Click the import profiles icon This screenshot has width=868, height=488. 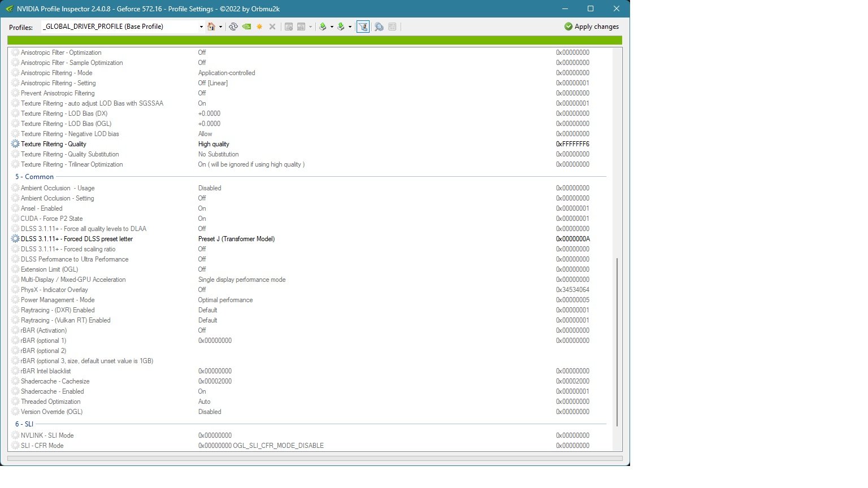[341, 27]
